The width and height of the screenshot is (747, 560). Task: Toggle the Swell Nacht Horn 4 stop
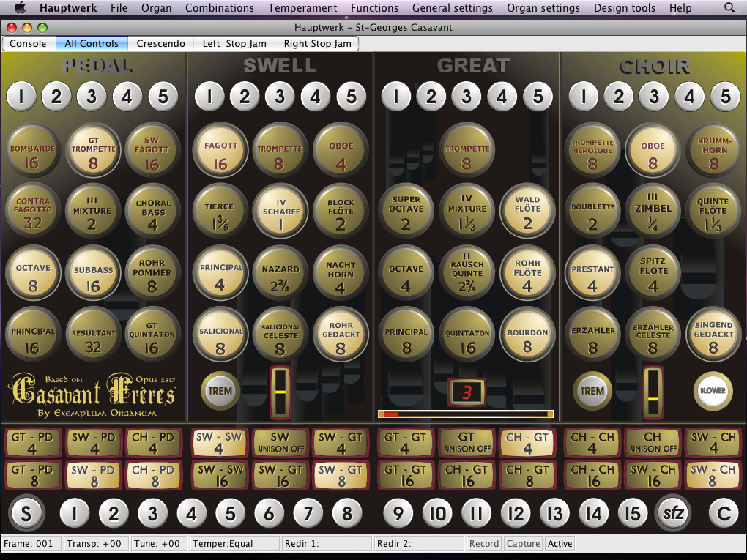click(x=341, y=273)
